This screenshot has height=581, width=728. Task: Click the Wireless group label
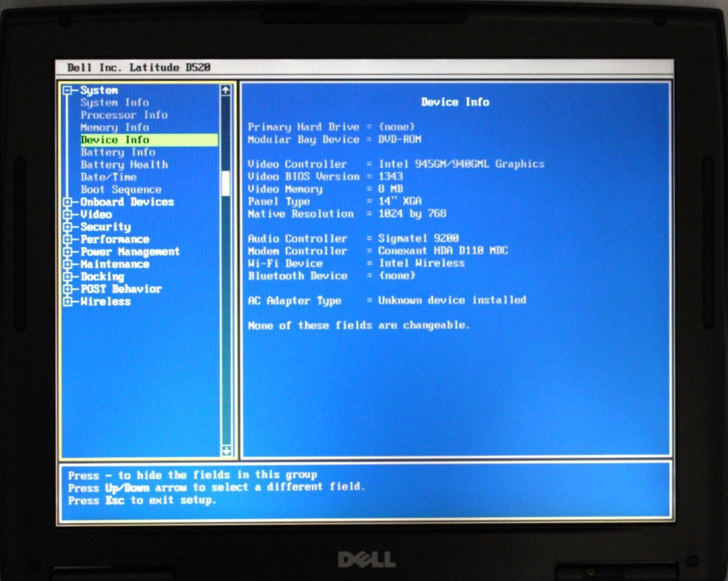[105, 302]
